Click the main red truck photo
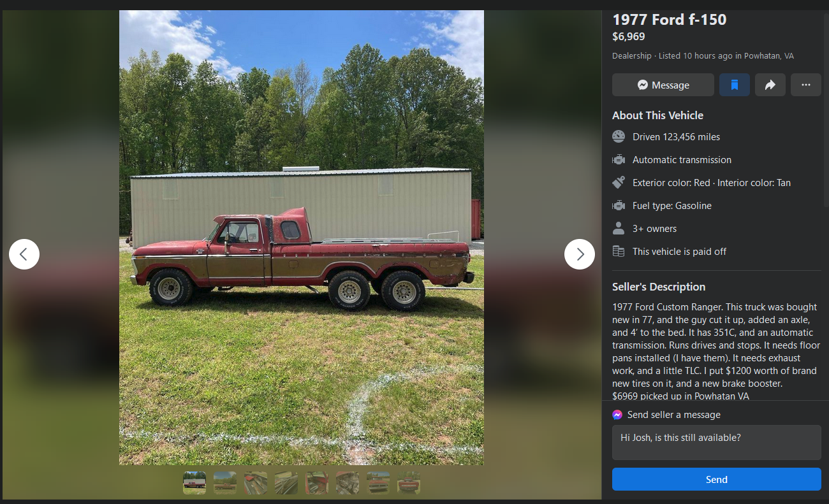Viewport: 829px width, 504px height. pos(302,237)
